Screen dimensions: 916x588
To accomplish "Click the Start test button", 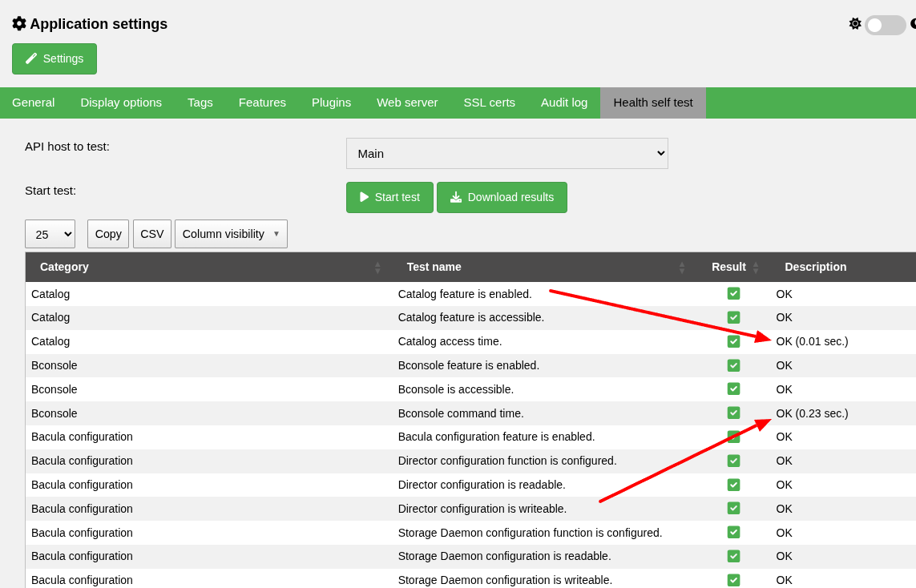I will 389,197.
